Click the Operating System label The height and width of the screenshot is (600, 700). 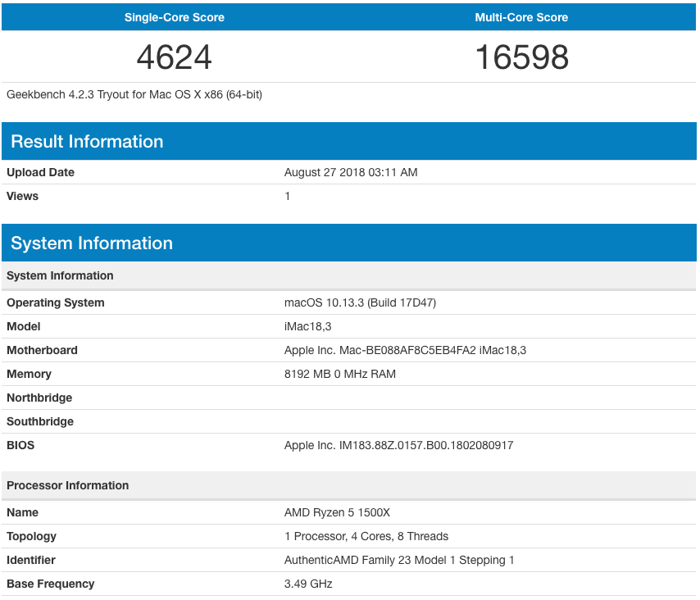tap(56, 302)
